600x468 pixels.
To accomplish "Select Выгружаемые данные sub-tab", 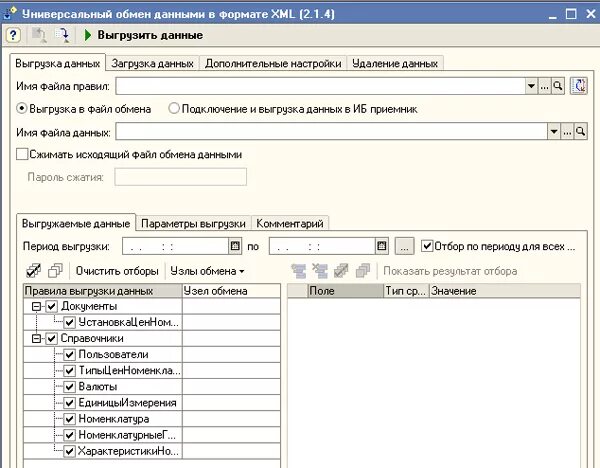I will (76, 223).
